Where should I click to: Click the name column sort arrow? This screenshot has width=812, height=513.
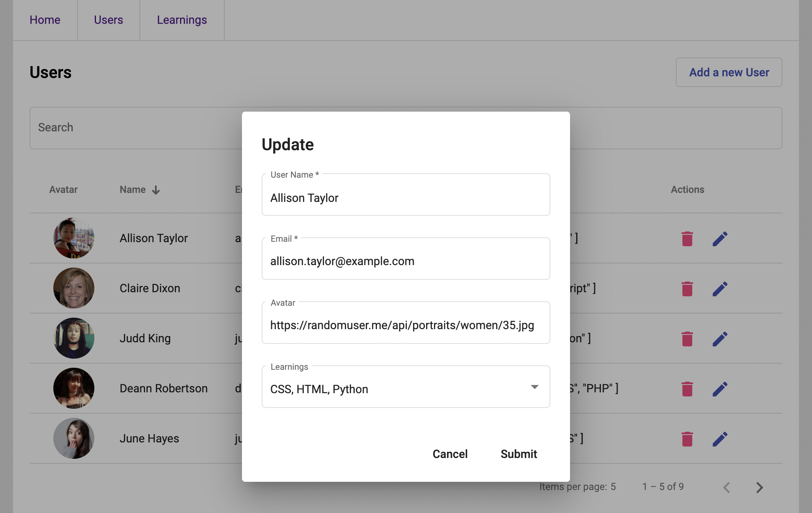pyautogui.click(x=156, y=190)
